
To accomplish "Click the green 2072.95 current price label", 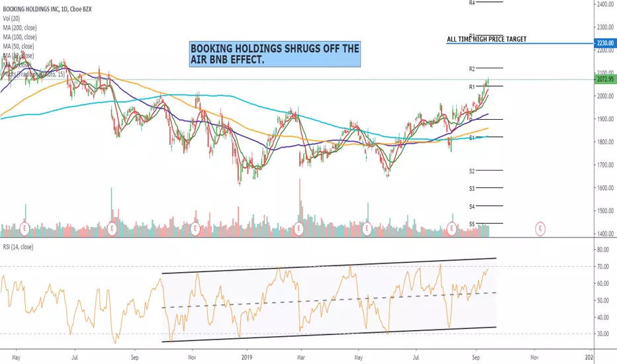I will click(605, 79).
